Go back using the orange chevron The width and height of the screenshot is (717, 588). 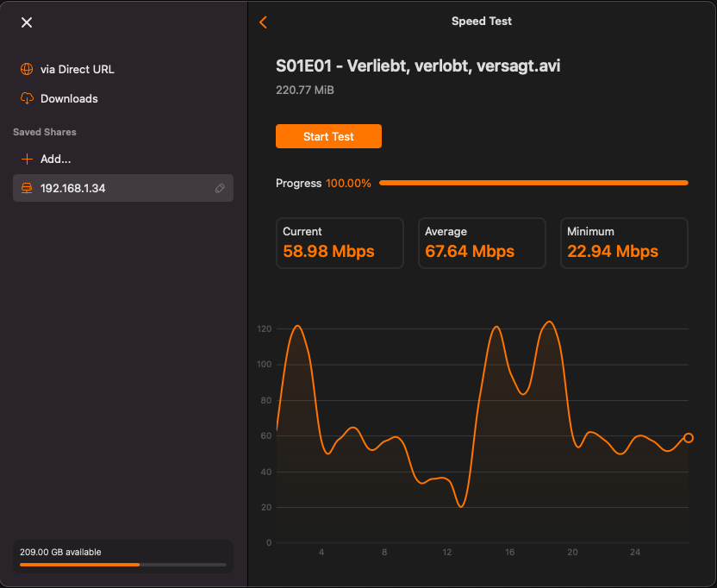(264, 22)
